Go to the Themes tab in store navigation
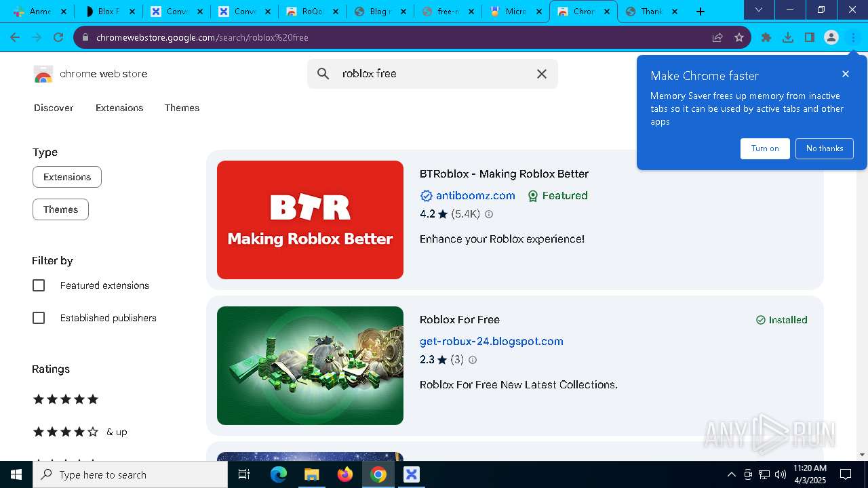Screen dimensions: 868x488 pyautogui.click(x=182, y=108)
